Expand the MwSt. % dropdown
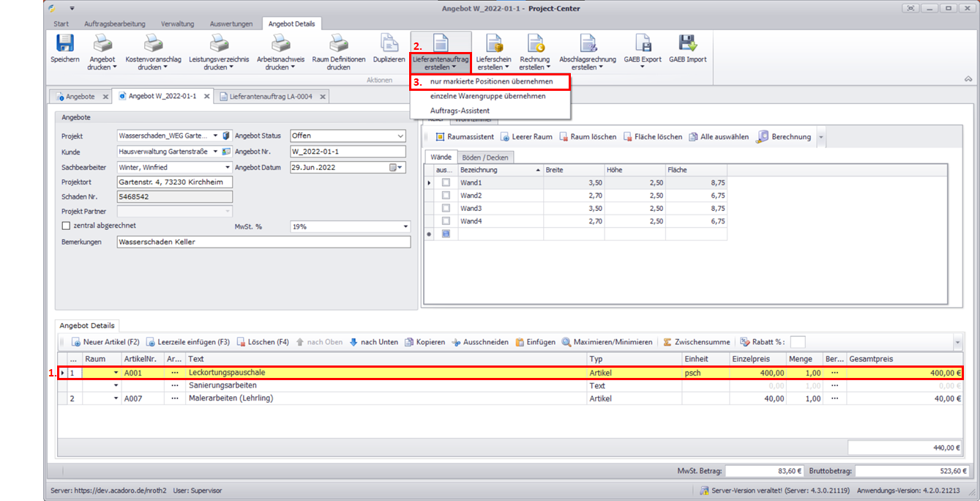This screenshot has height=501, width=980. (405, 227)
